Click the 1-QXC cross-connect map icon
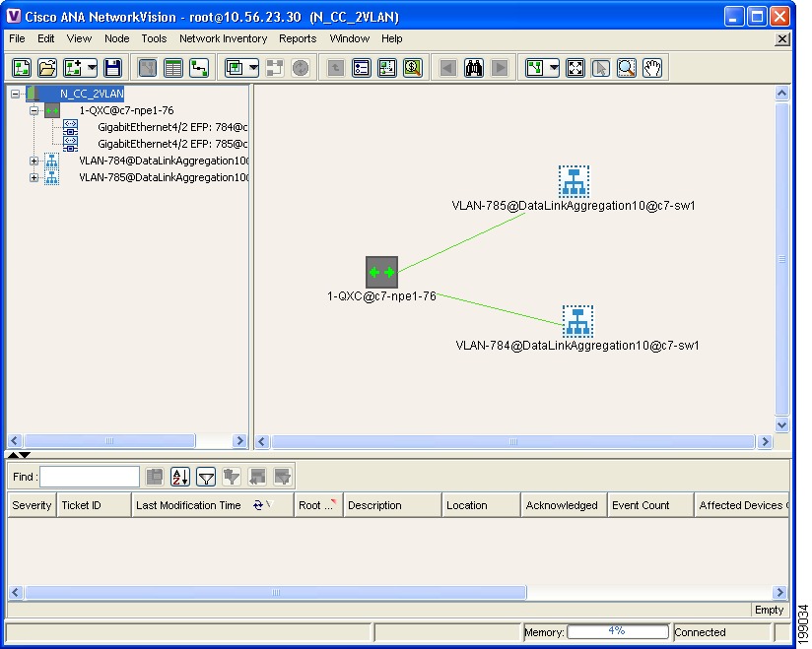Screen dimensions: 812x649 coord(381,272)
